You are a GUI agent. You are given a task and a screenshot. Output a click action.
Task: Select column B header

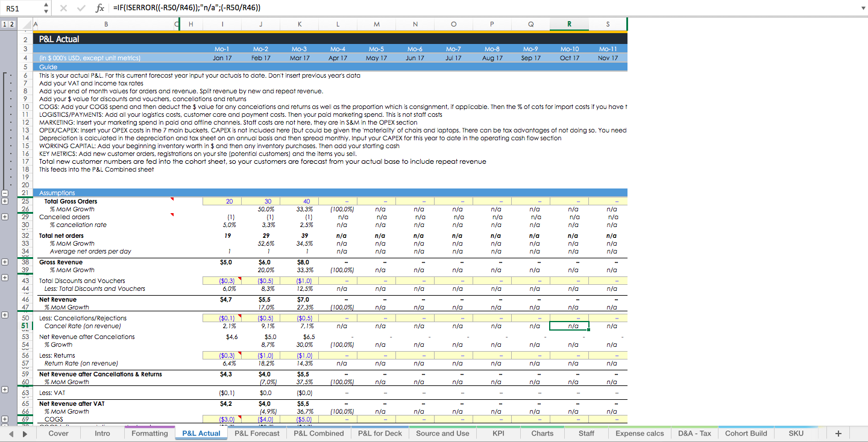click(106, 24)
